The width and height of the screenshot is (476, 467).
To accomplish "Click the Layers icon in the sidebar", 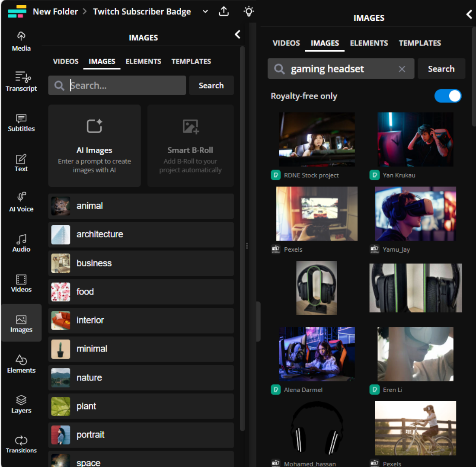I will (x=21, y=404).
